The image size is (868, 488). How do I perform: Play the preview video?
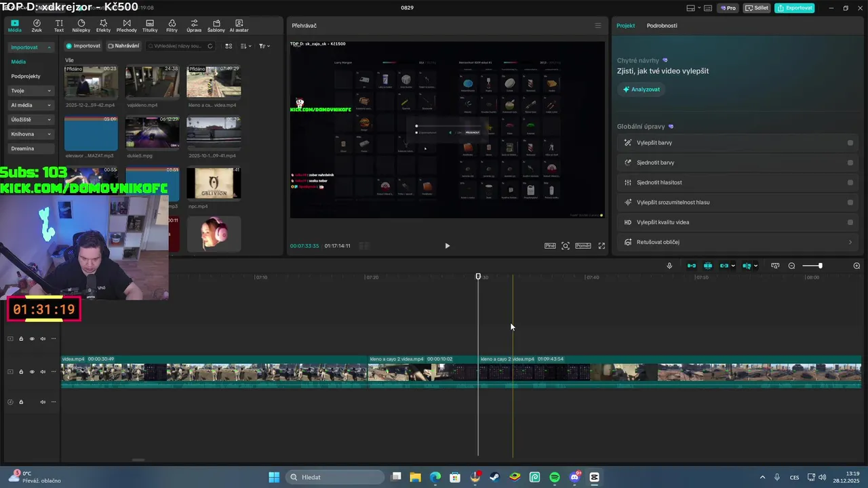[447, 246]
